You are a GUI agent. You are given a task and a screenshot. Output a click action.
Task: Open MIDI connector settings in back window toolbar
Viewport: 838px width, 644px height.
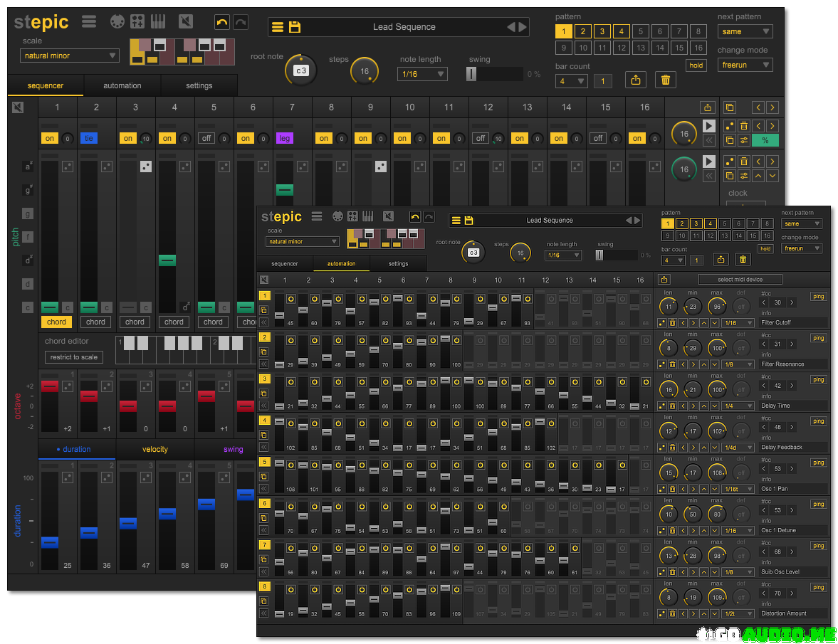(117, 22)
